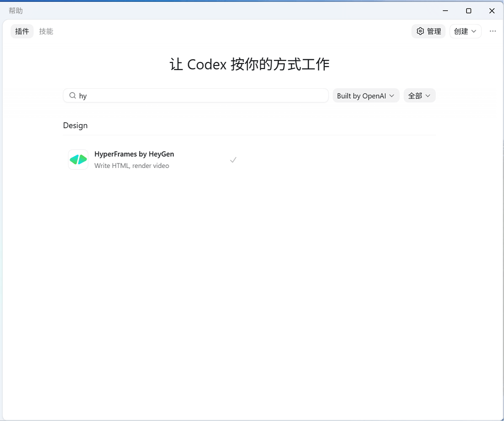The image size is (504, 421).
Task: Click the HyperFrames by HeyGen plugin icon
Action: click(78, 160)
